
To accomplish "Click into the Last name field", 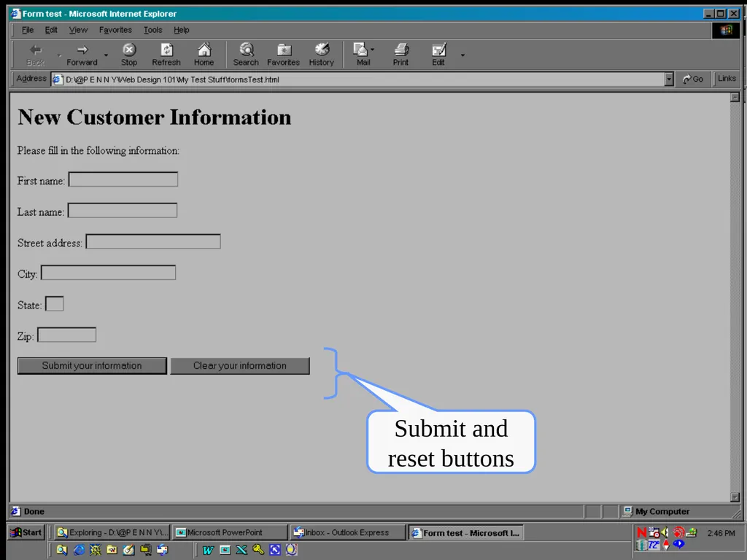I will click(x=123, y=211).
